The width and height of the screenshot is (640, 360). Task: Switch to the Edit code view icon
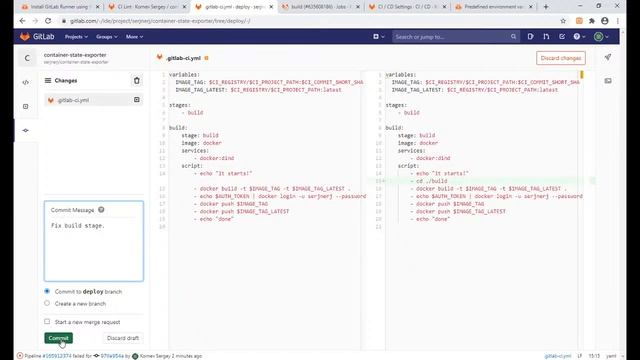click(26, 82)
